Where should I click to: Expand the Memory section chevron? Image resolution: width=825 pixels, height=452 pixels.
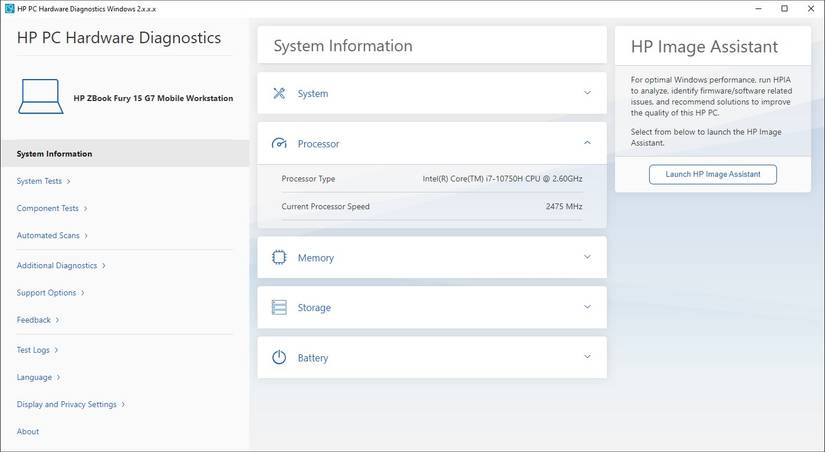point(587,257)
